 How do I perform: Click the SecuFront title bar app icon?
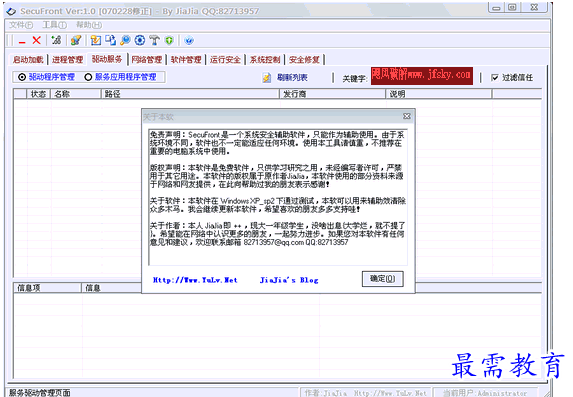tap(11, 11)
